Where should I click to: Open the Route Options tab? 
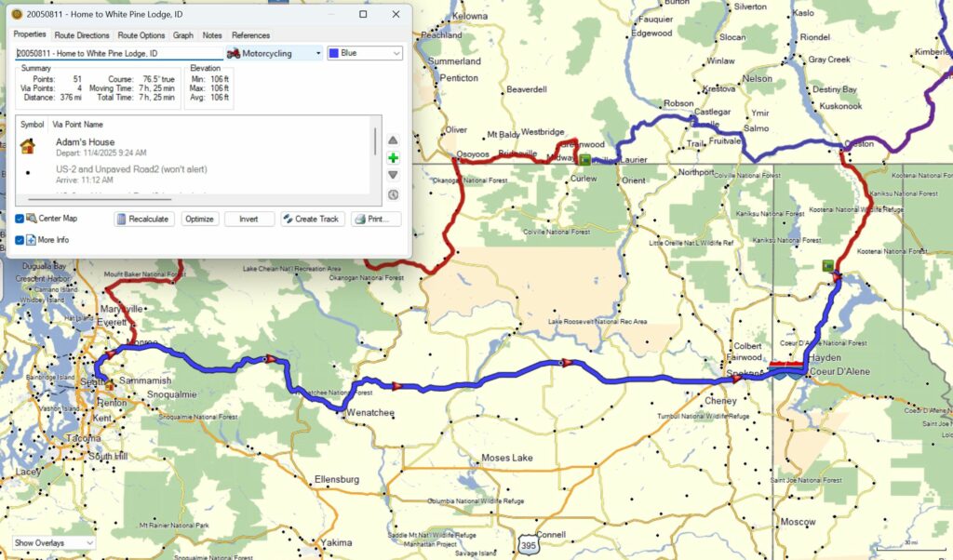click(x=141, y=35)
